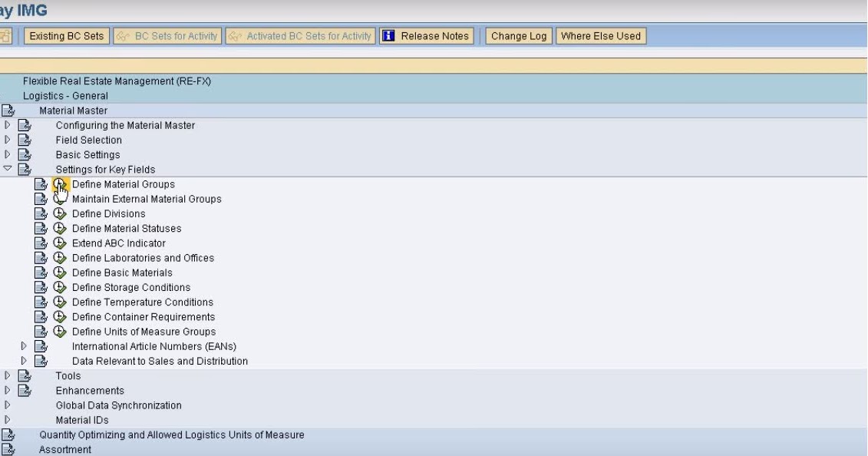The height and width of the screenshot is (456, 868).
Task: Execute the Define Storage Conditions activity
Action: click(x=60, y=287)
